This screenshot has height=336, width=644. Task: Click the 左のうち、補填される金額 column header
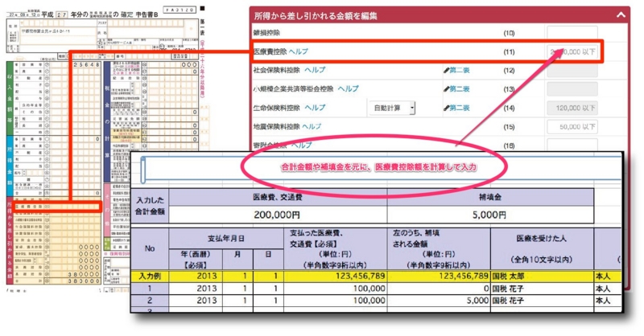click(439, 248)
